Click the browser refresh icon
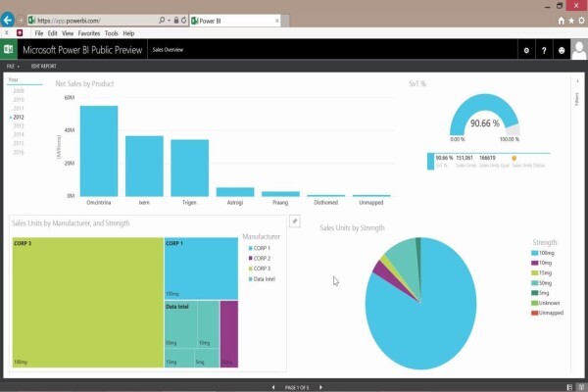588x392 pixels. (184, 21)
